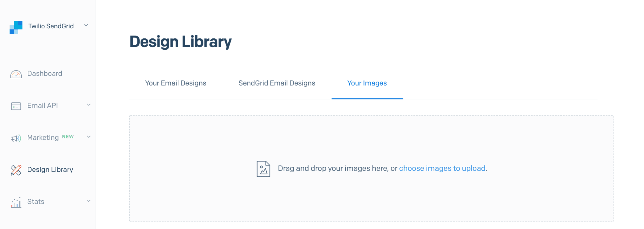Open the SendGrid Email Designs tab

276,83
